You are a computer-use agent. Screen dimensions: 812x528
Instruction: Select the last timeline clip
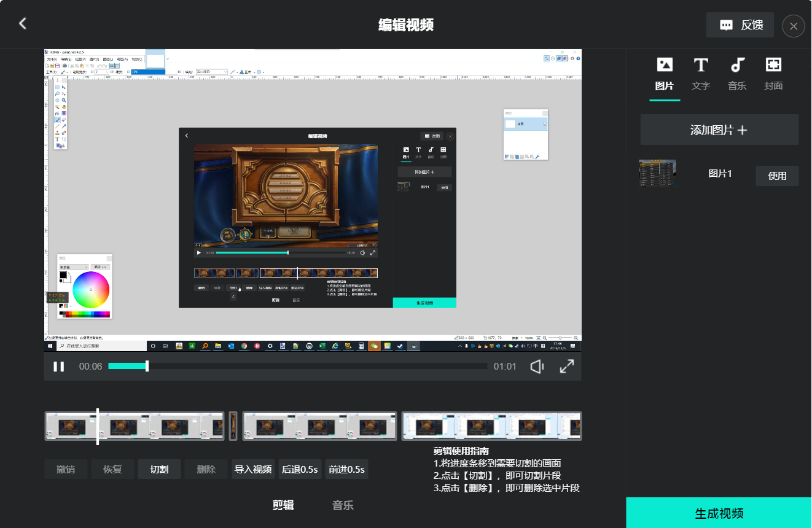[x=491, y=426]
